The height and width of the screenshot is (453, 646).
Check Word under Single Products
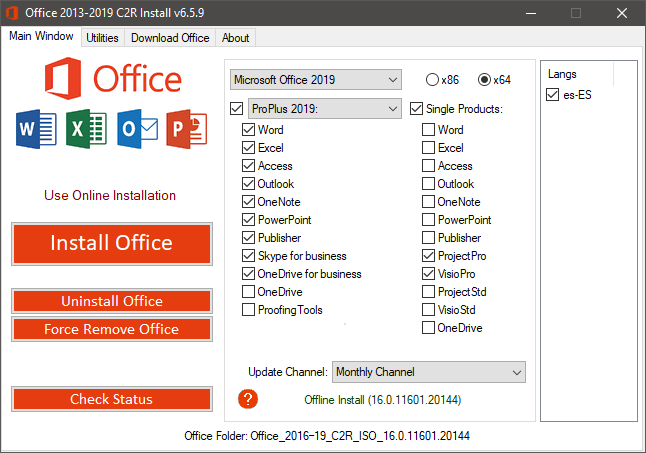428,130
